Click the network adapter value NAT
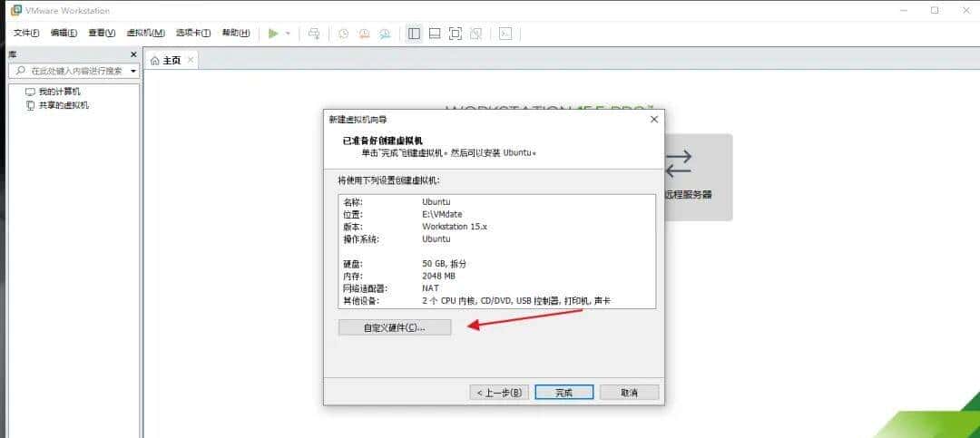The image size is (980, 438). [x=431, y=288]
